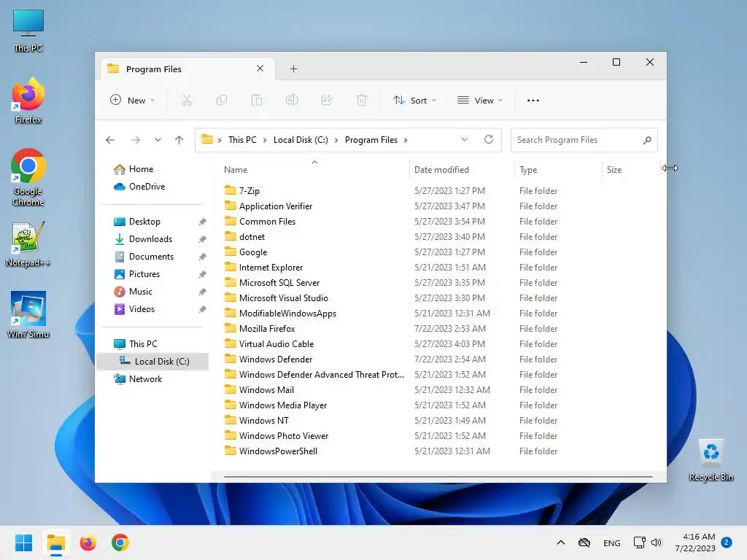This screenshot has width=747, height=560.
Task: Open Documents in the navigation pane
Action: [x=151, y=257]
